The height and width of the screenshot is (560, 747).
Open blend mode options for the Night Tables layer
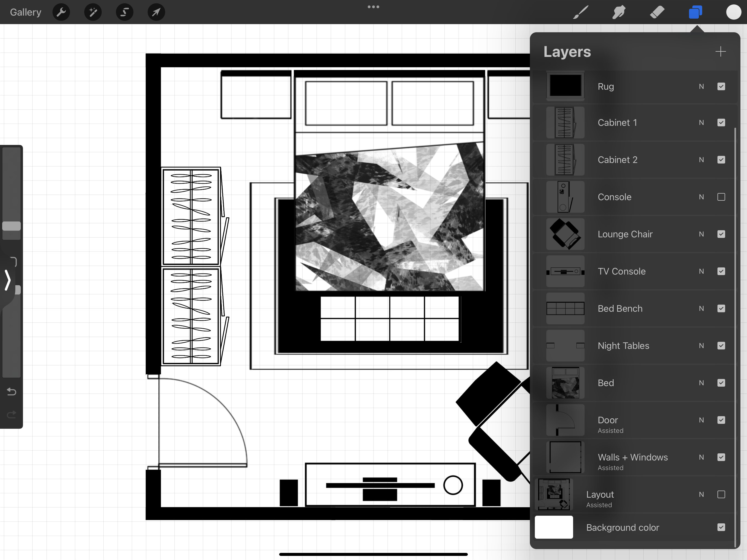pos(701,346)
